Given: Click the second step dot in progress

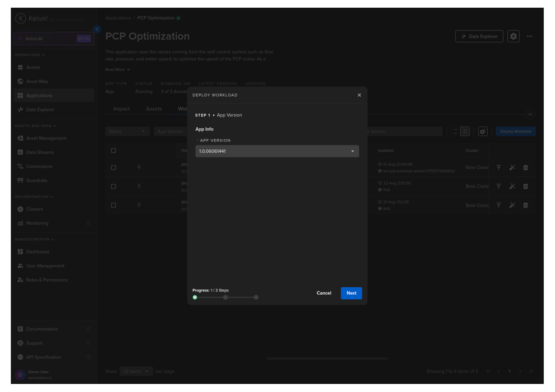Looking at the screenshot, I should click(226, 297).
